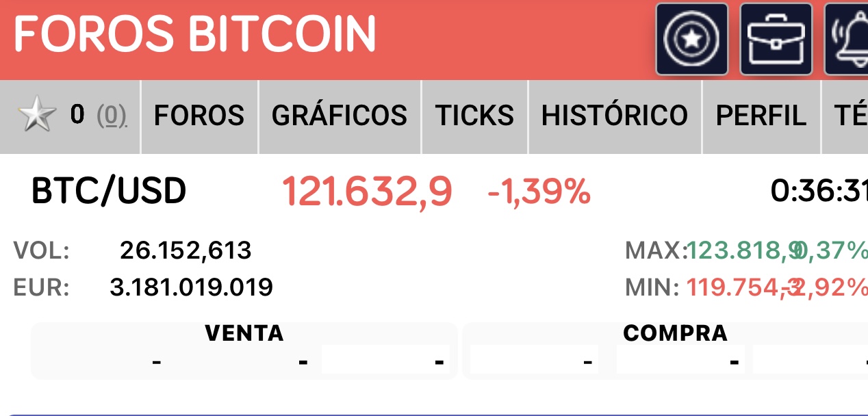
Task: Click the BTC/USD ticker label
Action: pyautogui.click(x=109, y=192)
